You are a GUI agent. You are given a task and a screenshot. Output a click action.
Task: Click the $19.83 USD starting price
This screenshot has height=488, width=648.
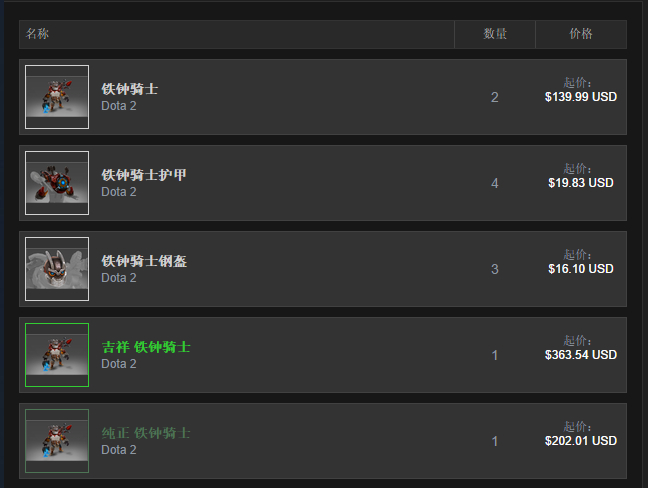pos(581,184)
